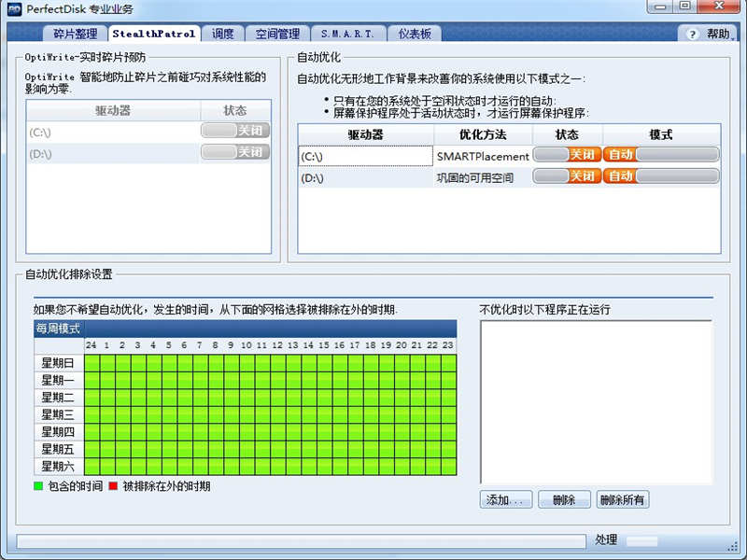This screenshot has height=560, width=747.
Task: Open the 仪表板 tab
Action: 414,34
